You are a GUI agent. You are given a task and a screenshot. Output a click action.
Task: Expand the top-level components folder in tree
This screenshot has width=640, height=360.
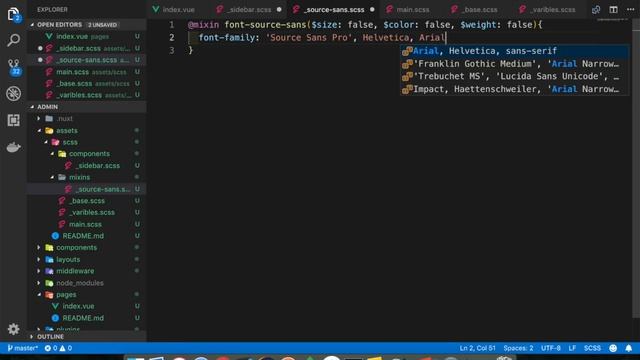[86, 248]
